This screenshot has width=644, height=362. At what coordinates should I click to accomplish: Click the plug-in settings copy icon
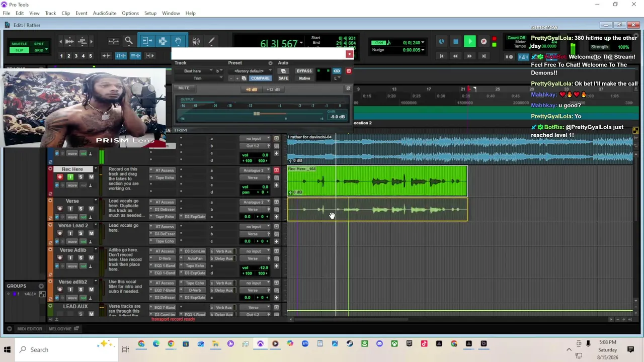244,78
